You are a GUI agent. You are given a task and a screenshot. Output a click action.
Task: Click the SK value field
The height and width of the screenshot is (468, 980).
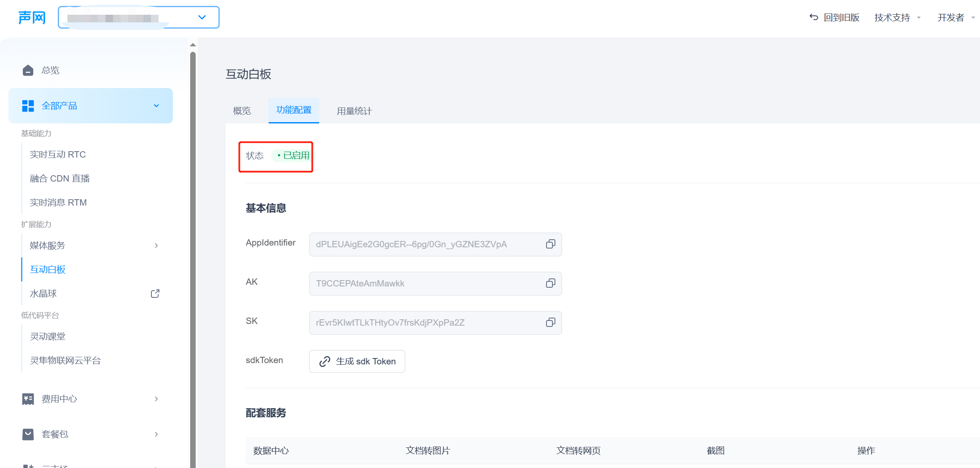[435, 323]
